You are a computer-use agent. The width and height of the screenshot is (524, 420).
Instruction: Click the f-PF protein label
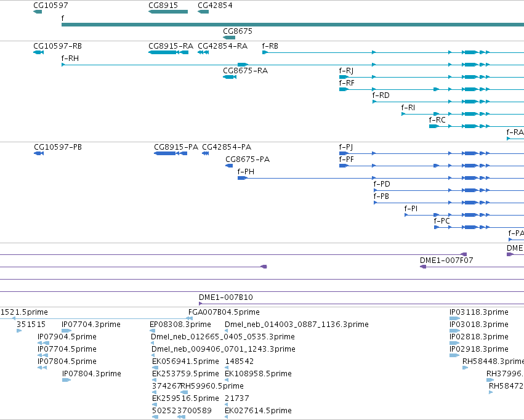[x=346, y=160]
